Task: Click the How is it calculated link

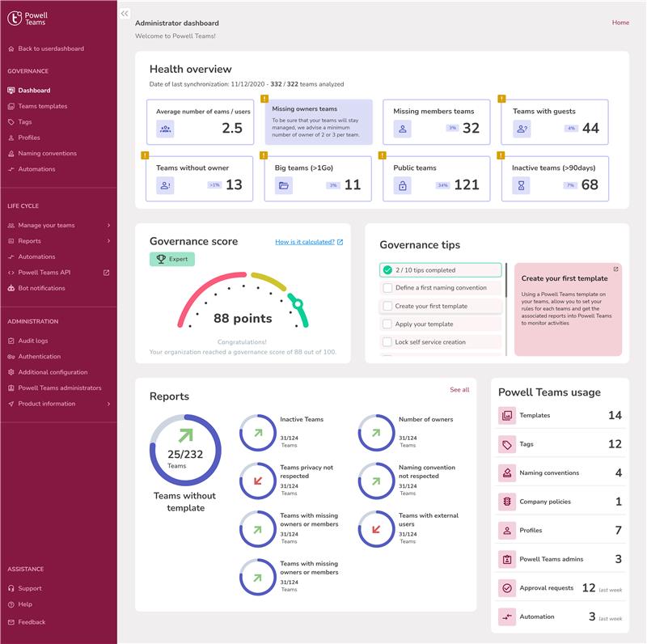Action: pos(305,241)
